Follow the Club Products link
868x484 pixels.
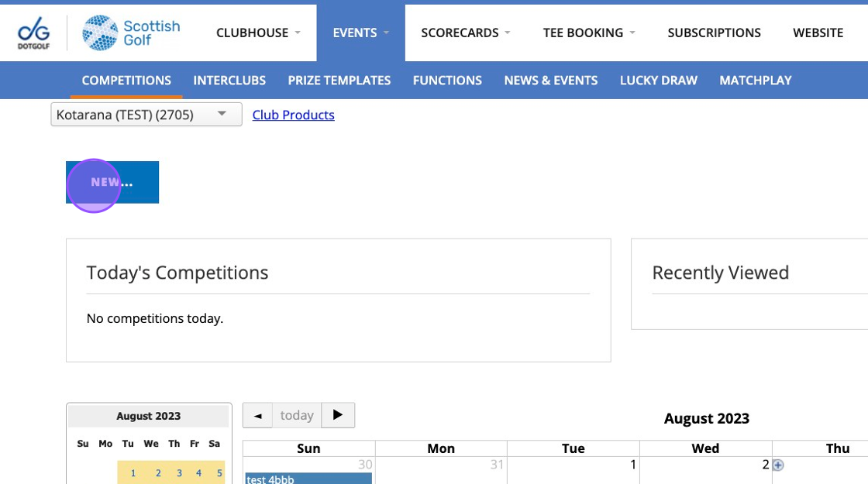[x=293, y=115]
